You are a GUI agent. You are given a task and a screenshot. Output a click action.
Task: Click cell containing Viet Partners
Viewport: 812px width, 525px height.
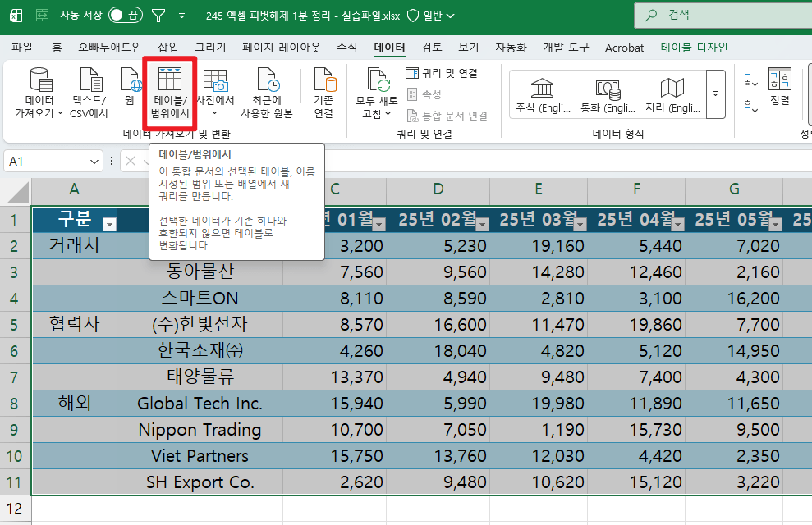[x=200, y=456]
